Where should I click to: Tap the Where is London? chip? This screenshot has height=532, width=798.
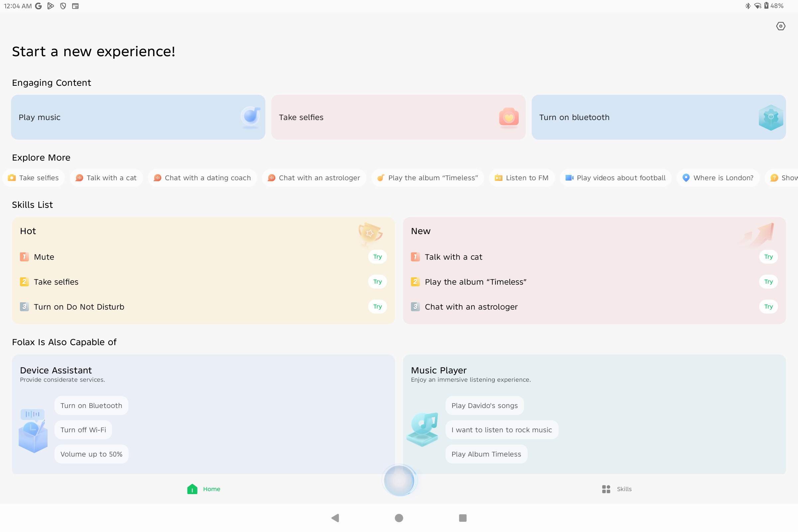click(x=718, y=178)
